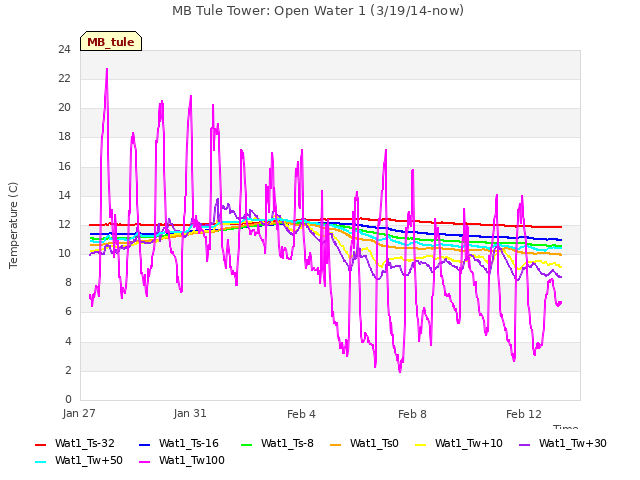This screenshot has width=640, height=480.
Task: Click the orange Wat1_Ts0 color swatch
Action: 335,444
